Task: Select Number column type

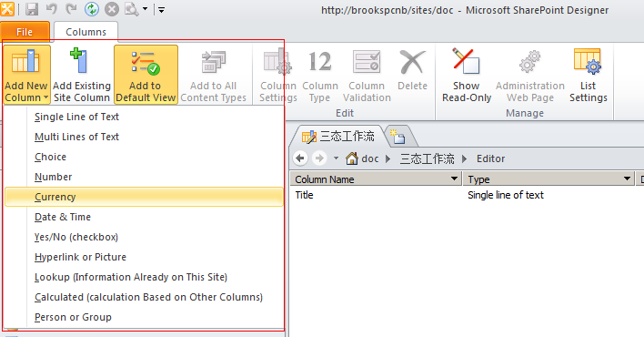Action: [144, 177]
